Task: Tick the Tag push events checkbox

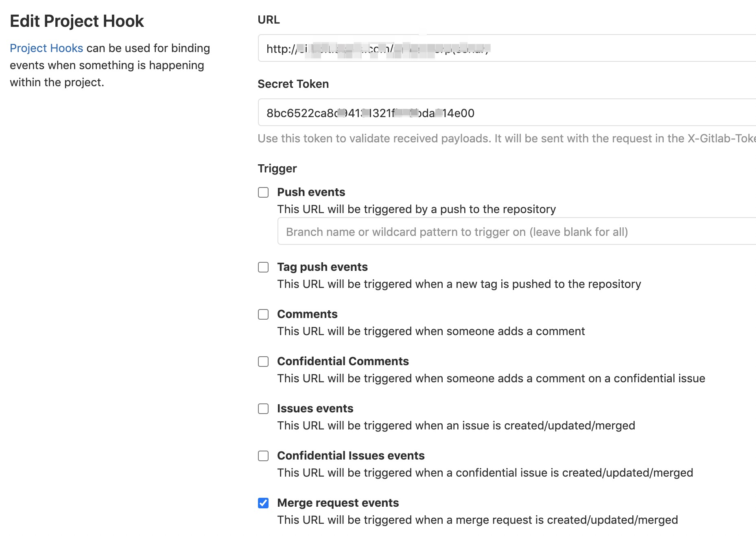Action: pos(263,267)
